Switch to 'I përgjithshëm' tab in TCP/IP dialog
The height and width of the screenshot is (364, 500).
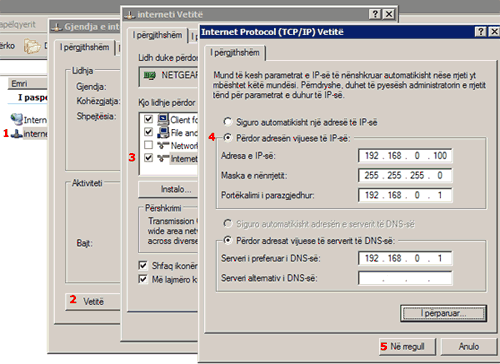[x=235, y=53]
